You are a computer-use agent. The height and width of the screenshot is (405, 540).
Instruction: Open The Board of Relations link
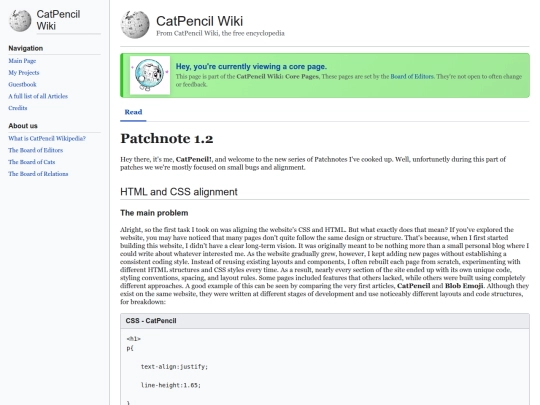[38, 174]
